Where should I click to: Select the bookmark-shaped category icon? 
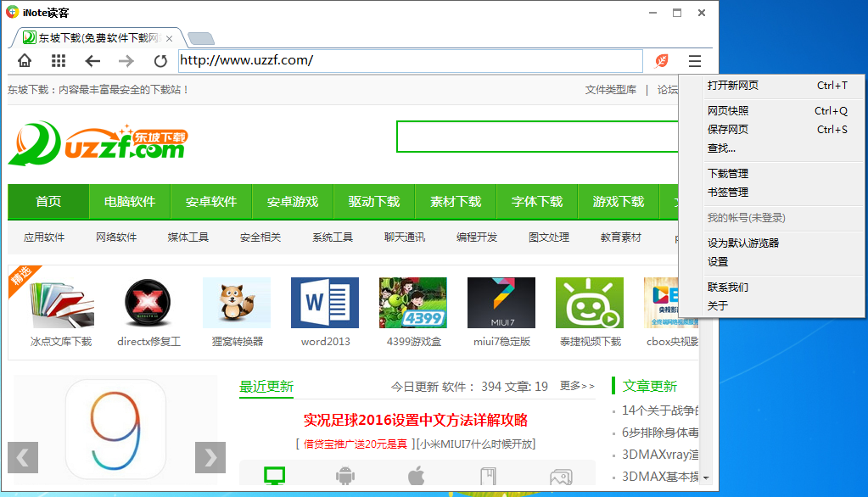pos(488,476)
